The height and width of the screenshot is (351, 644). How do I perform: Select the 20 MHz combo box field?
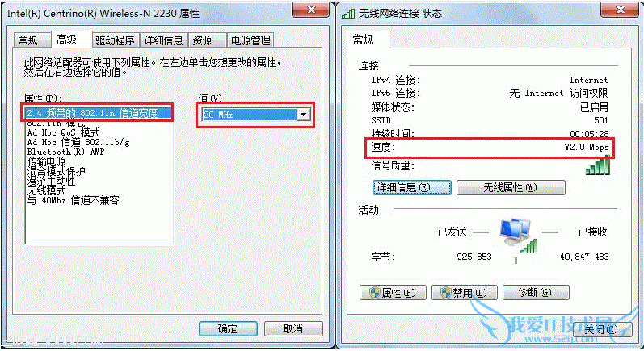256,115
